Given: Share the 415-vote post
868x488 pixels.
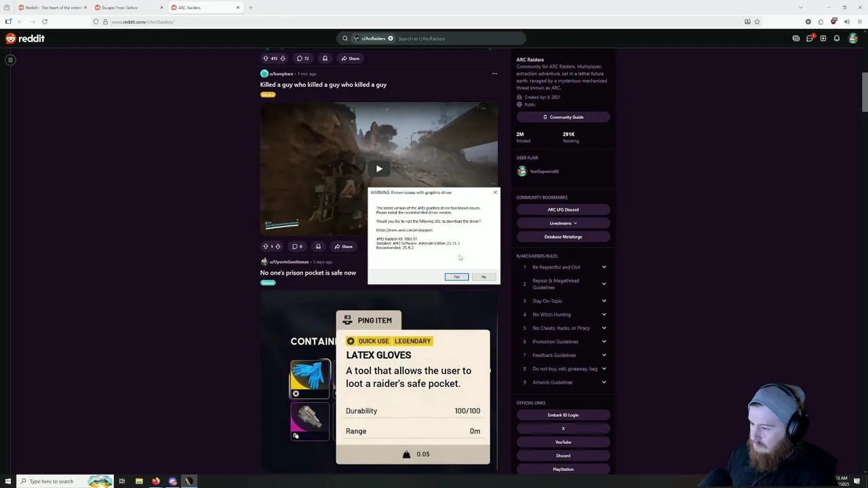Looking at the screenshot, I should click(x=350, y=58).
